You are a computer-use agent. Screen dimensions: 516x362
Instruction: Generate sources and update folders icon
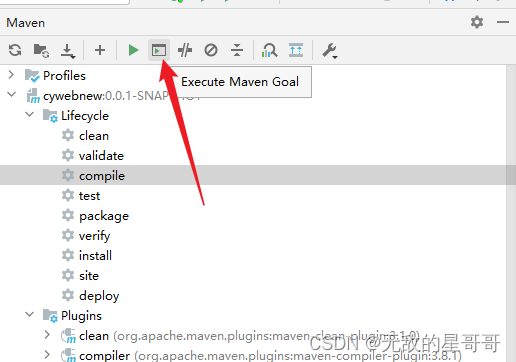[41, 50]
